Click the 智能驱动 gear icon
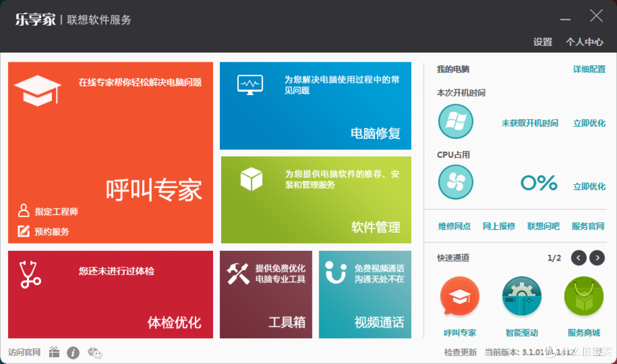The width and height of the screenshot is (617, 364). [x=522, y=297]
